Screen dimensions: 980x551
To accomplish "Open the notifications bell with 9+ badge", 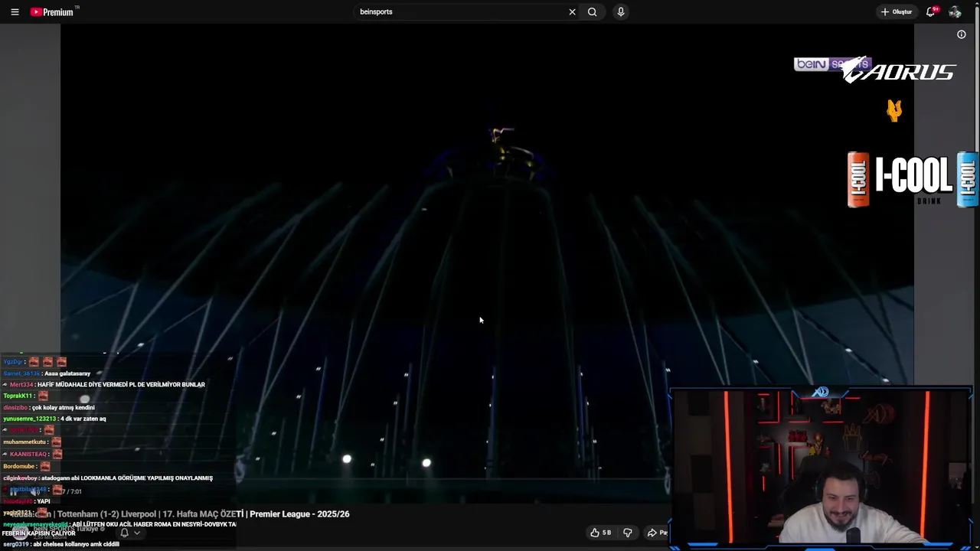I will [x=931, y=12].
